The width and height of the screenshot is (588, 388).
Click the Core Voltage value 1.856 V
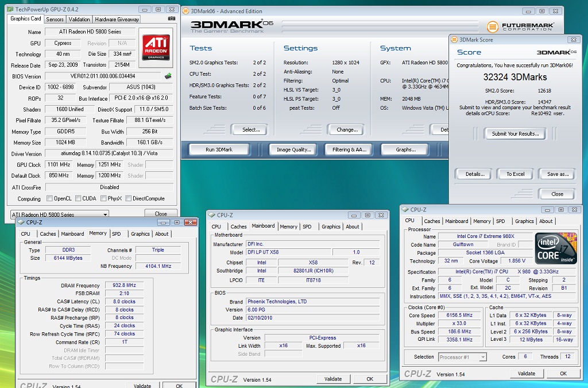517,261
